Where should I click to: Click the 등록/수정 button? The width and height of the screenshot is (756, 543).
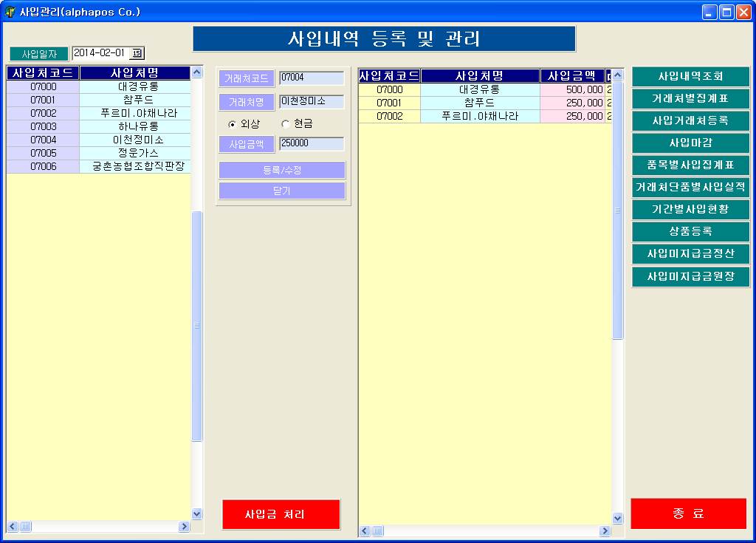[282, 170]
